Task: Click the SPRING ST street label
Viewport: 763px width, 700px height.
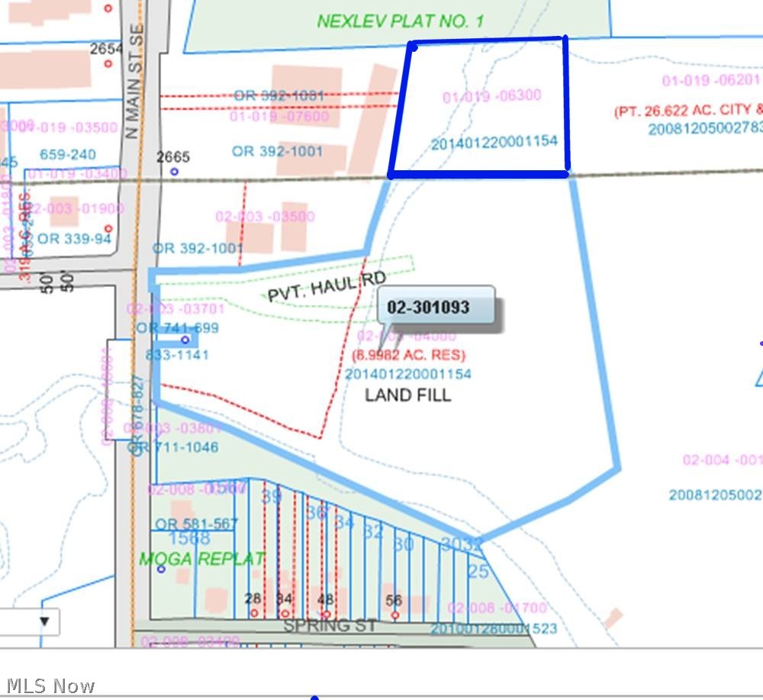Action: (330, 625)
